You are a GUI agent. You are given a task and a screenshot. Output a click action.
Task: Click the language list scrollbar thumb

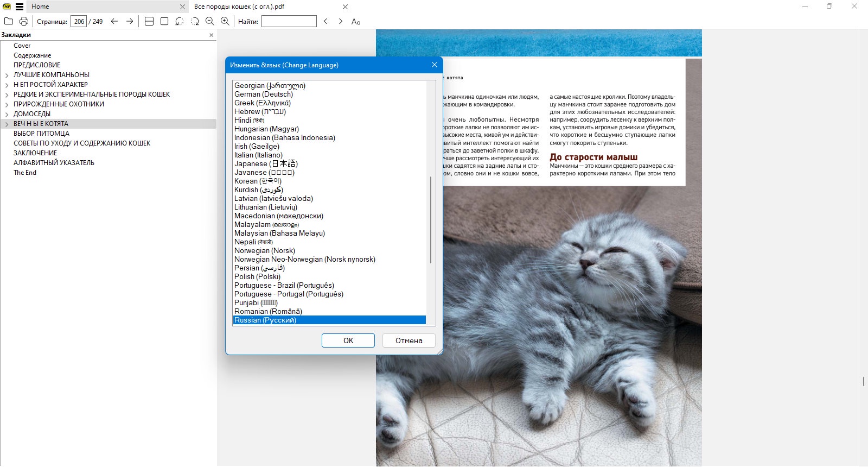click(x=431, y=219)
